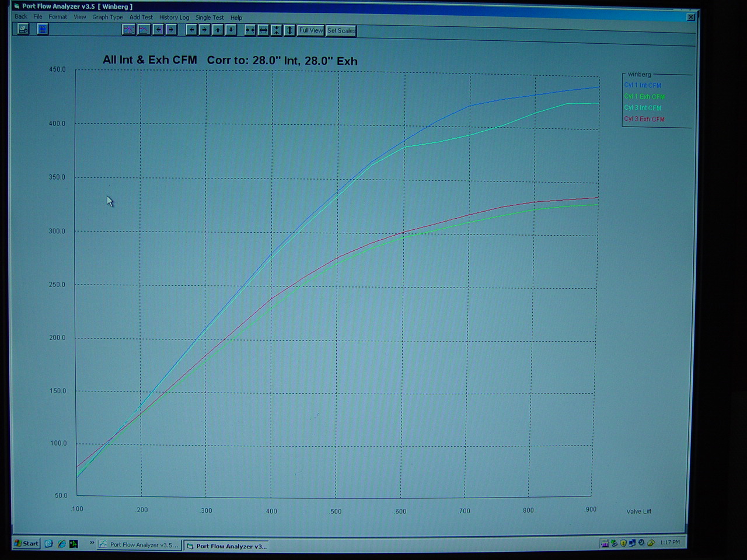Open the Single Test menu
This screenshot has width=747, height=560.
pos(210,17)
